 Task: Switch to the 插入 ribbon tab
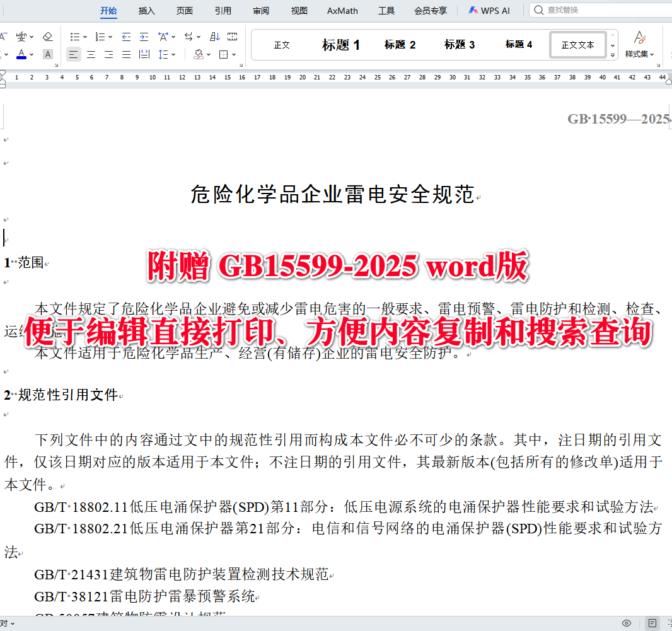[146, 11]
